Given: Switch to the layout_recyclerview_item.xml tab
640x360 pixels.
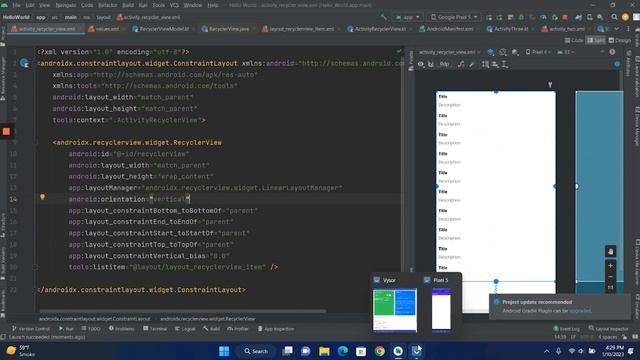Looking at the screenshot, I should coord(298,29).
